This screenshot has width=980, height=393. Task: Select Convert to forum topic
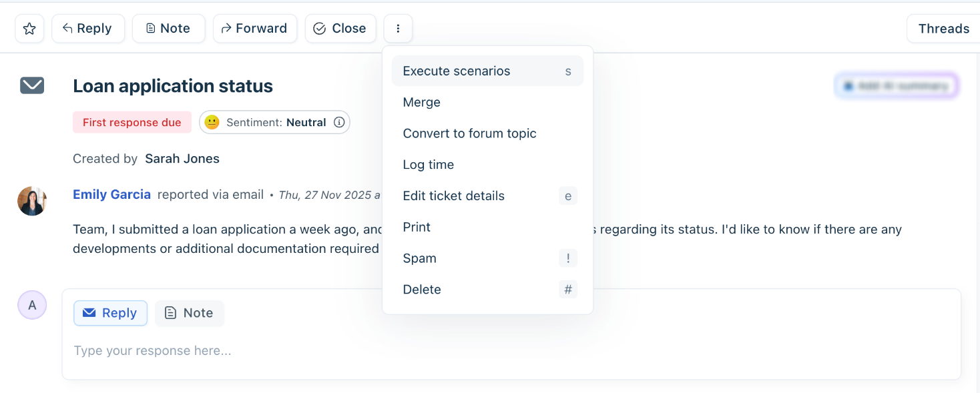[x=469, y=133]
